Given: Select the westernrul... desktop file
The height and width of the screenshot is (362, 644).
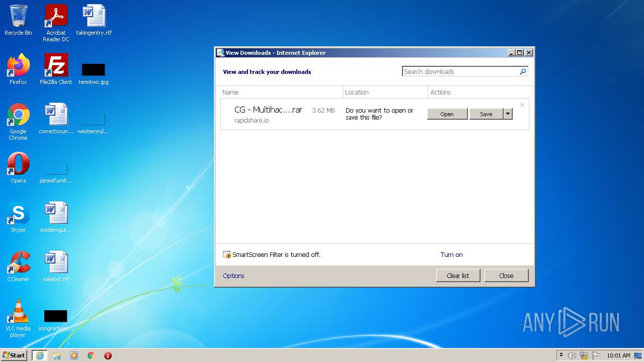Looking at the screenshot, I should point(94,123).
